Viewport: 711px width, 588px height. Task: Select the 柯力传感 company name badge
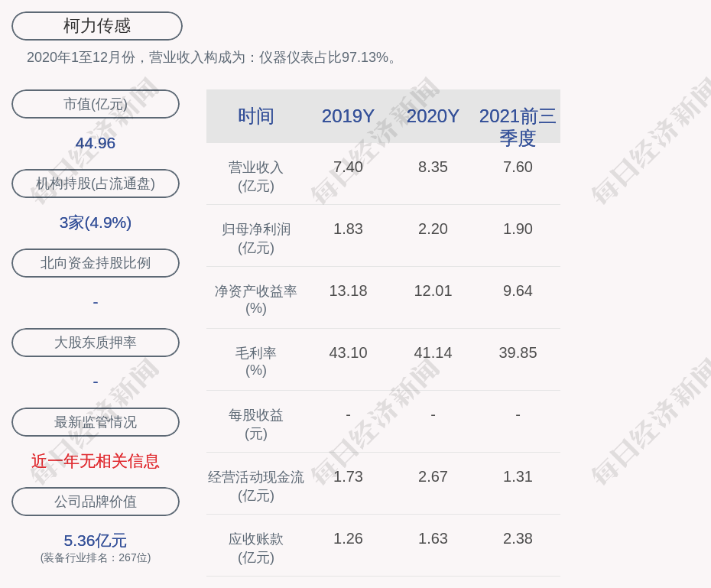96,25
